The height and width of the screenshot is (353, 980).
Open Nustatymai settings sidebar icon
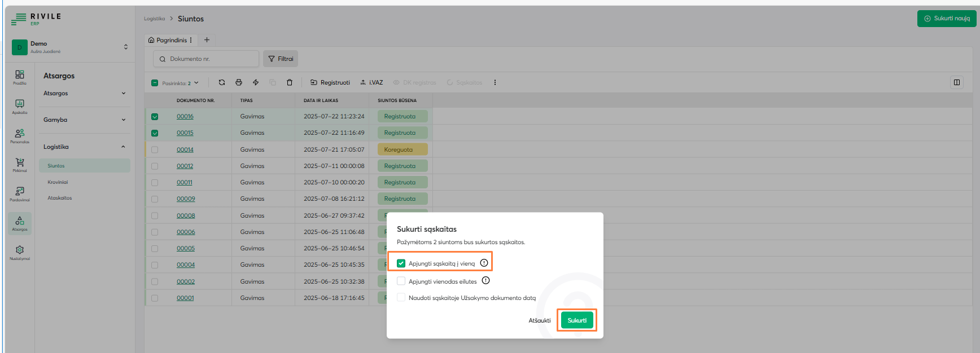click(x=20, y=252)
